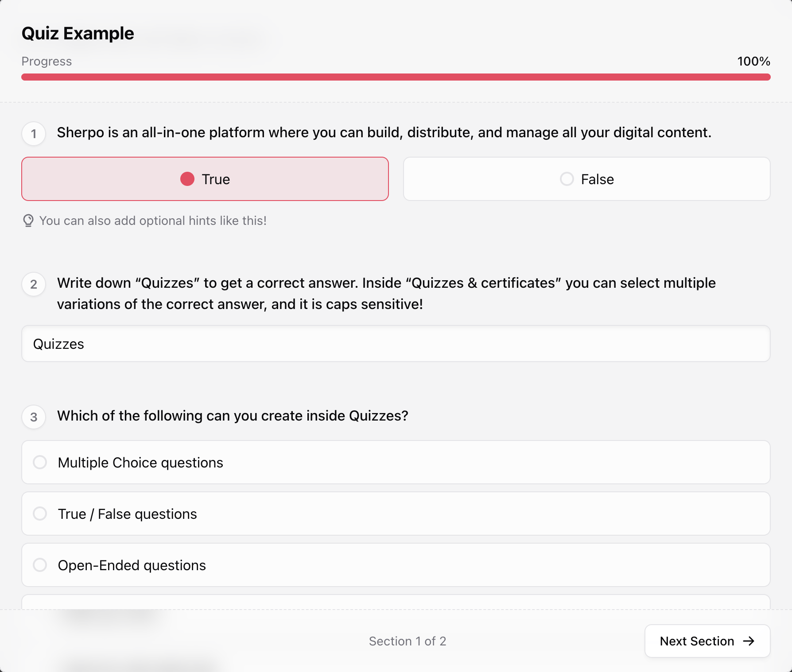Select the True answer card
Image resolution: width=792 pixels, height=672 pixels.
tap(205, 179)
